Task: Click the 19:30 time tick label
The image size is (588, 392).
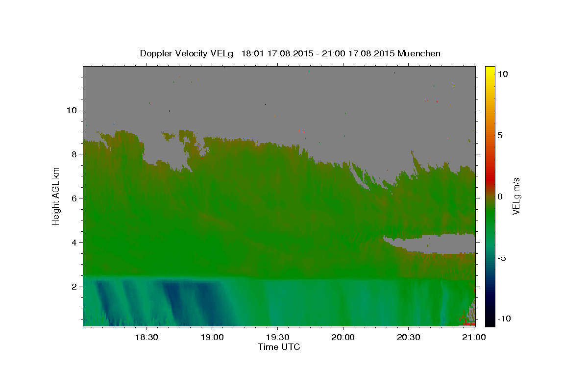Action: pyautogui.click(x=277, y=337)
